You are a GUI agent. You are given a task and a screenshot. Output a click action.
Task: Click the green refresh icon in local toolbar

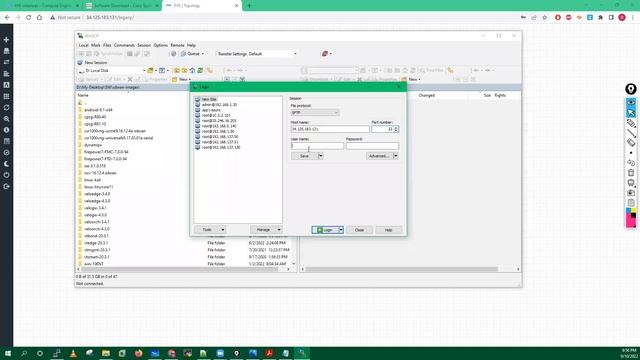coord(200,71)
